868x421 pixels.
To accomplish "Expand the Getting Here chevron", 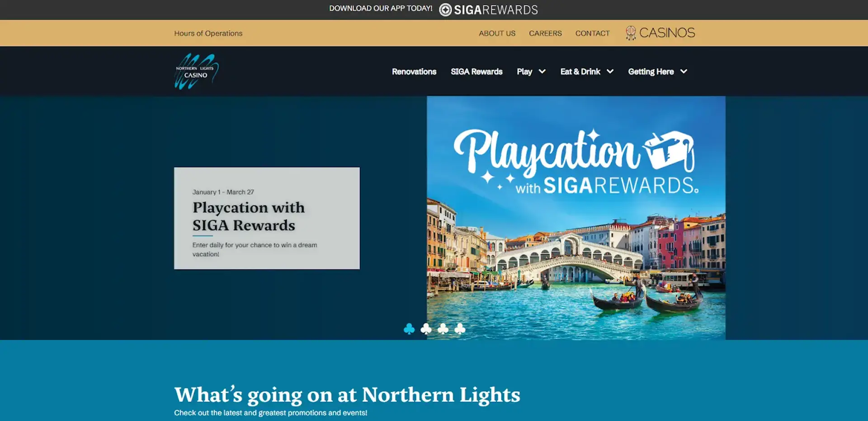I will point(684,71).
